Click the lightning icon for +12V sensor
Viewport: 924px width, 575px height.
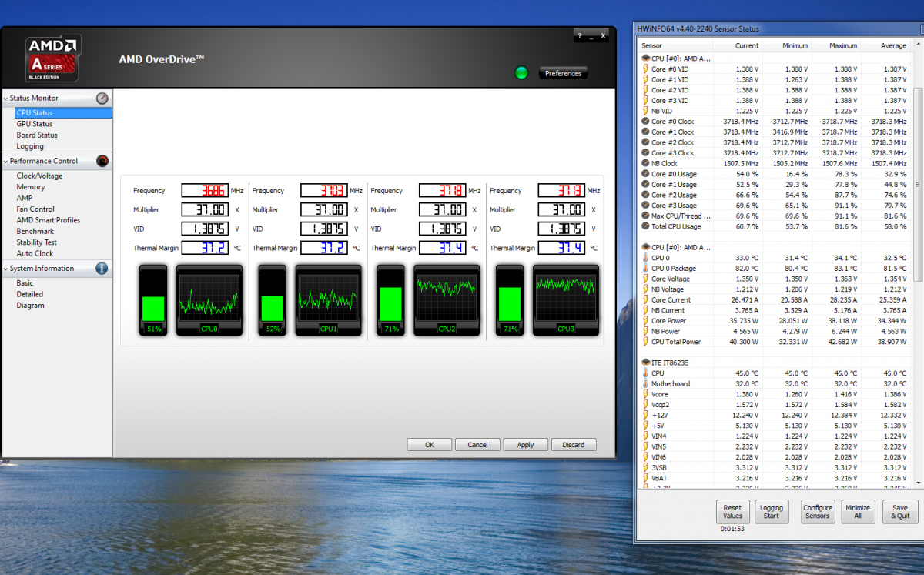click(645, 415)
